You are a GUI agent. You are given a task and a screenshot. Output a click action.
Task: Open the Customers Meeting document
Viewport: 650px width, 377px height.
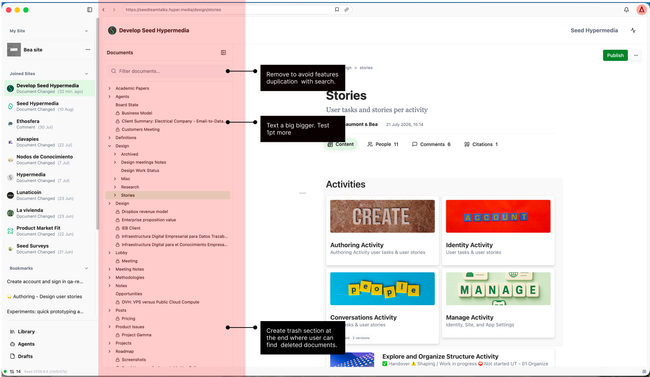140,129
